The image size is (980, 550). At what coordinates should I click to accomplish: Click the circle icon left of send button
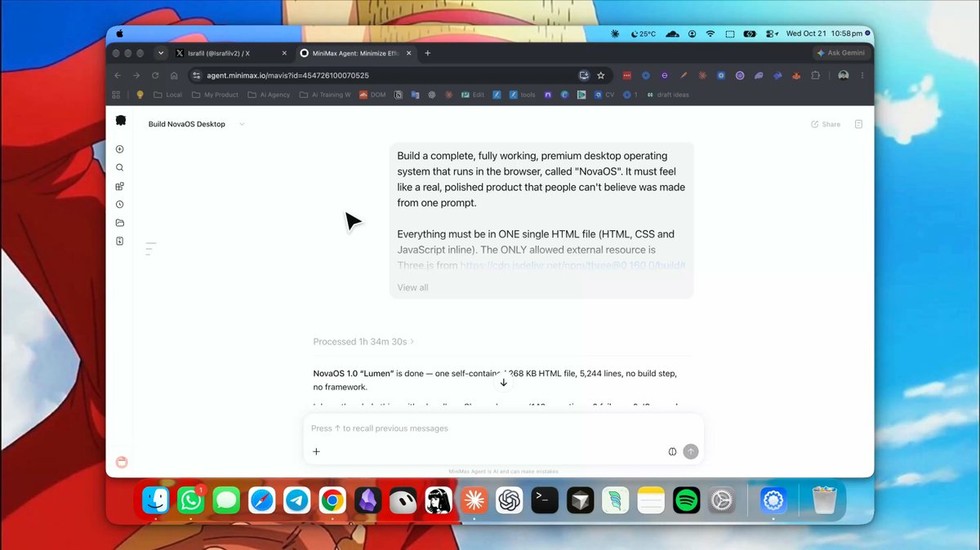(x=673, y=451)
